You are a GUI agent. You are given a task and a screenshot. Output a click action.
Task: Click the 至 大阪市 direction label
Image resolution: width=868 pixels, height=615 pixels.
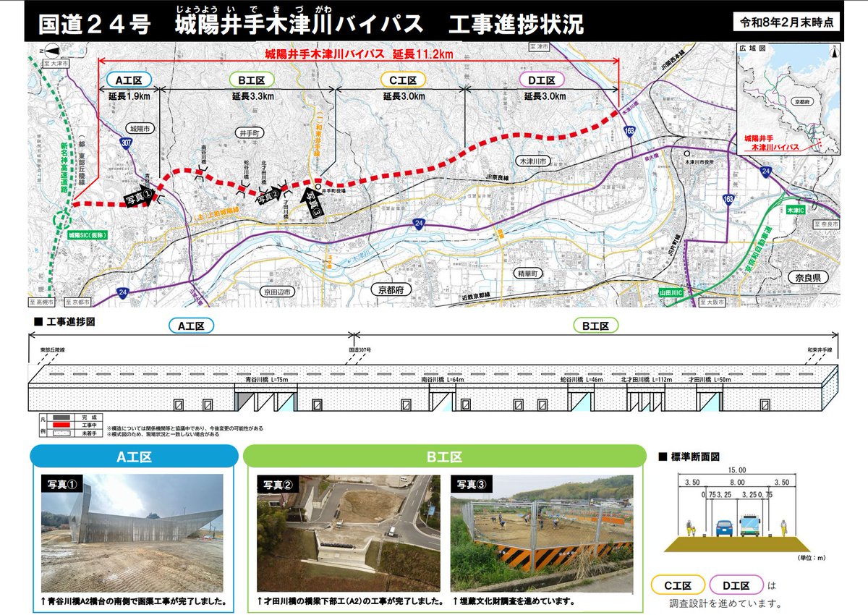pyautogui.click(x=711, y=302)
